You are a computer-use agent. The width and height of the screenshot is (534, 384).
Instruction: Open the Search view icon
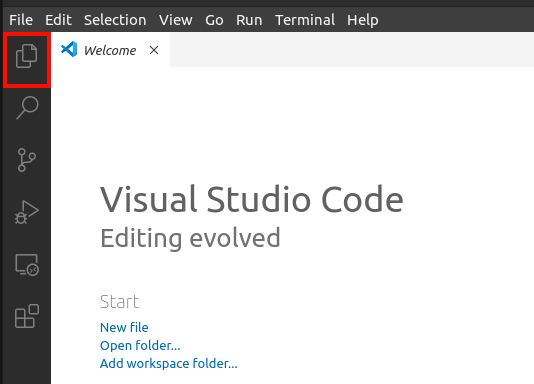click(27, 108)
